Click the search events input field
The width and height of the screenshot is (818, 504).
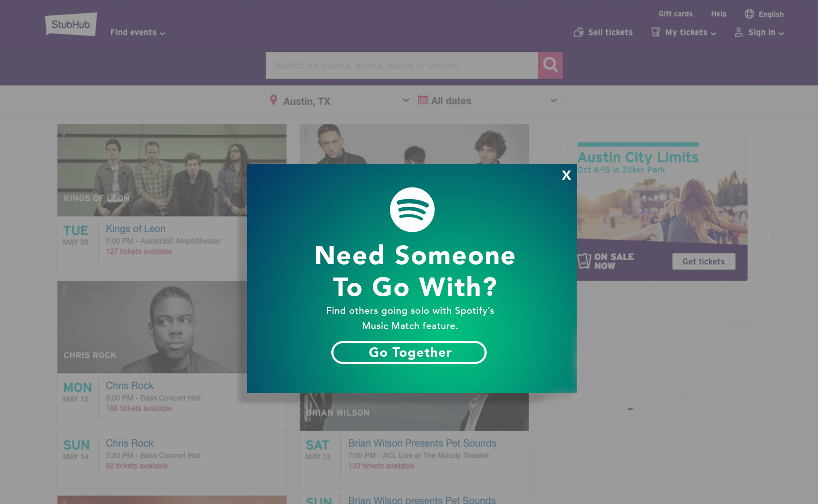pos(402,65)
